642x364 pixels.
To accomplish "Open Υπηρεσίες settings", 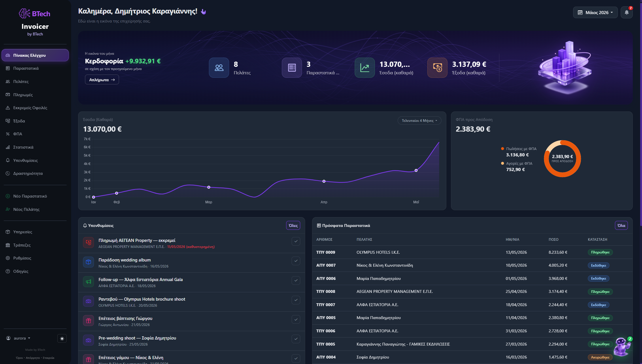I will [x=35, y=232].
